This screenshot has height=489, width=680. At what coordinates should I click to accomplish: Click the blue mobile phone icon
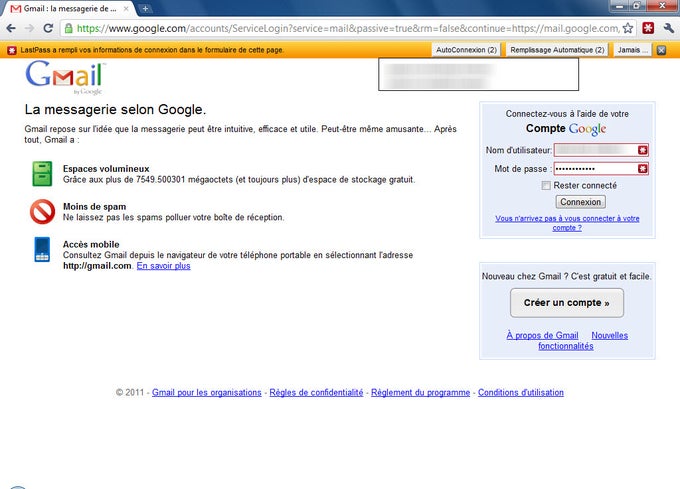42,249
